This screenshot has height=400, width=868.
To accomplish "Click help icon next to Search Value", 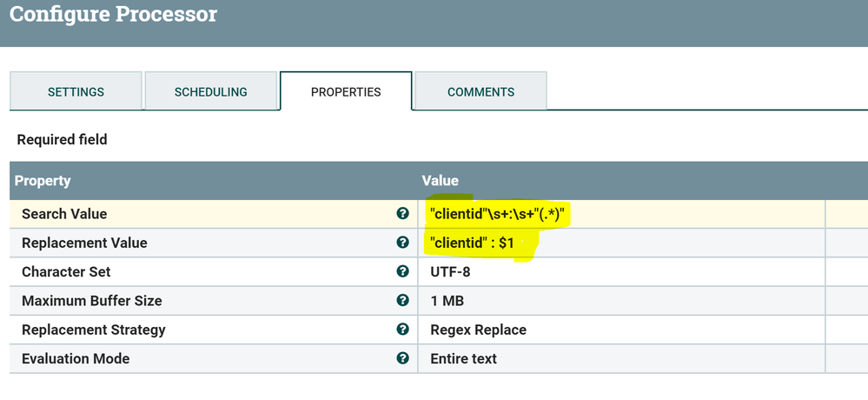I will [x=402, y=214].
